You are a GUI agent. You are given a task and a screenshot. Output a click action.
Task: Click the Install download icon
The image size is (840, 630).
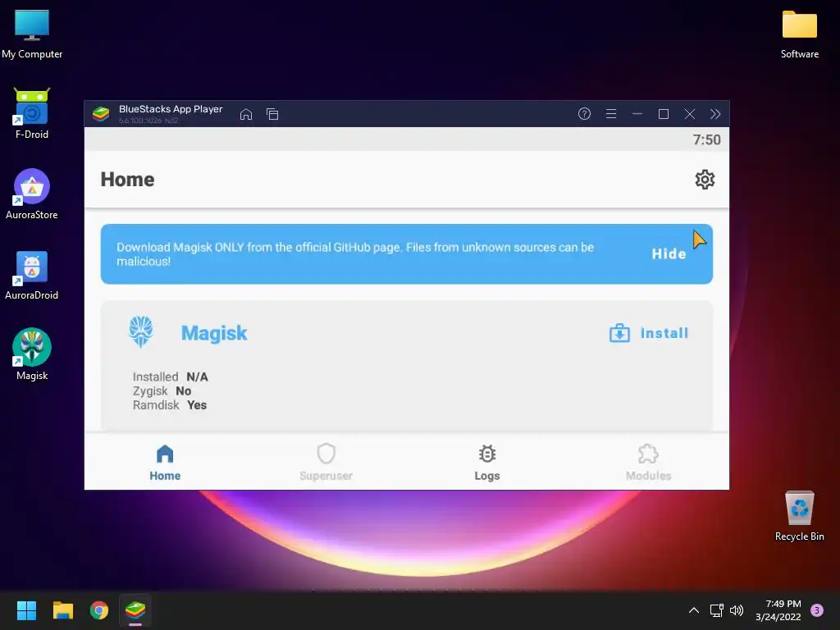(x=619, y=333)
